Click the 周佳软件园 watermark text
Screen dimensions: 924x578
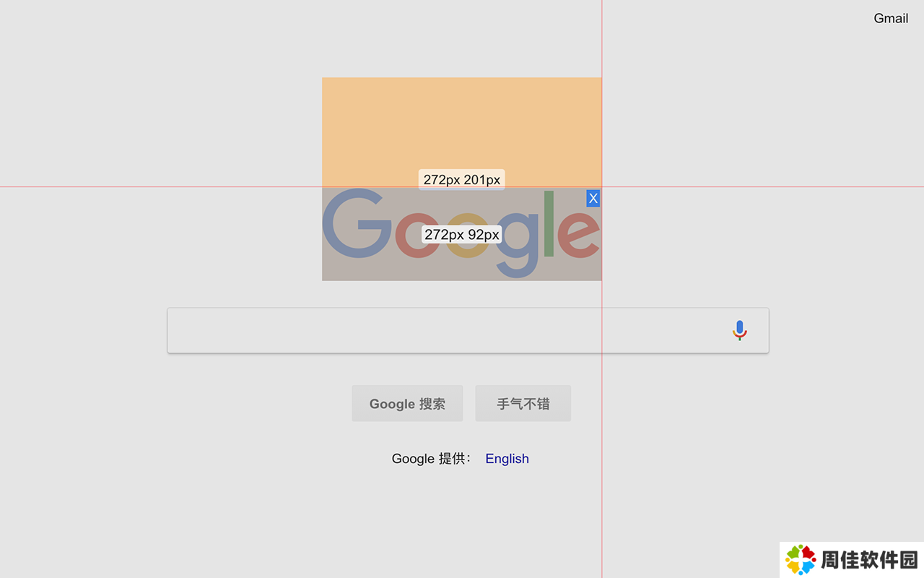[869, 560]
